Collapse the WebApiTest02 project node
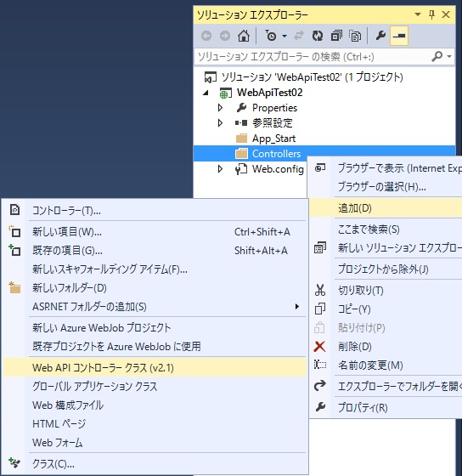Screen dimensions: 462x476 click(206, 93)
